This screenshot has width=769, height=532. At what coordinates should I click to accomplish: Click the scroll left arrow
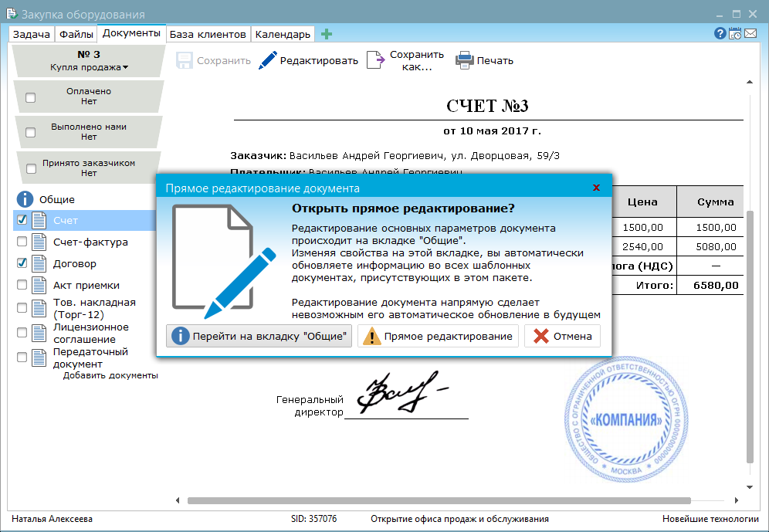178,500
